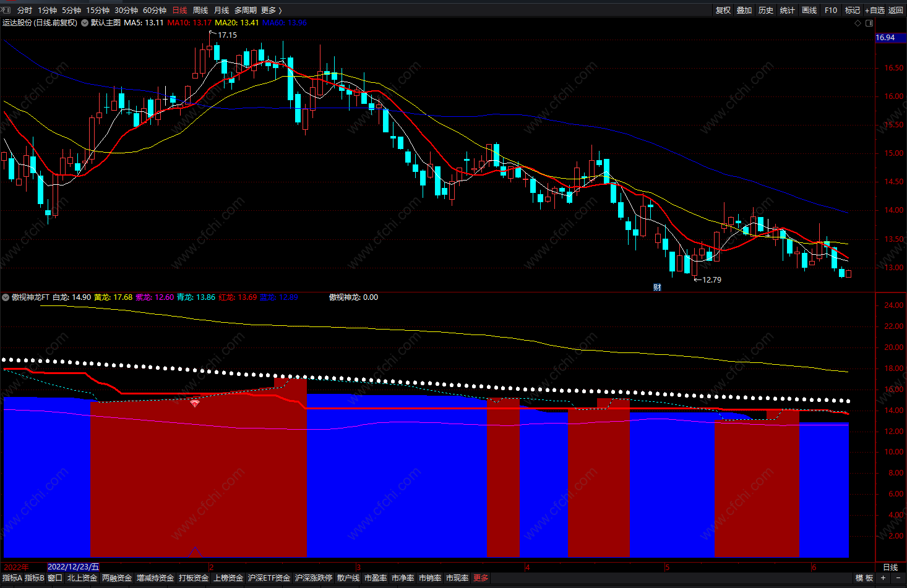Click the 叠加 overlay button
Screen dimensions: 907x588
744,10
